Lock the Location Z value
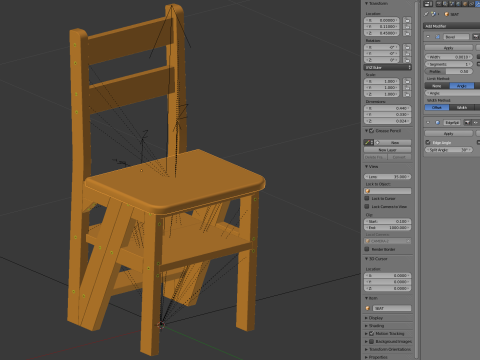Image resolution: width=480 pixels, height=360 pixels. tap(407, 33)
